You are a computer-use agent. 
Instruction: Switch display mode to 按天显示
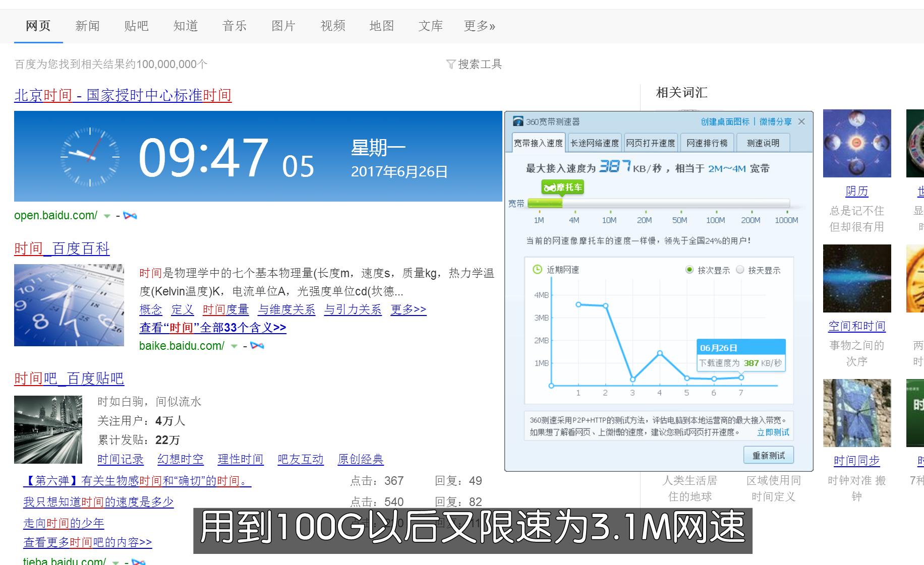click(x=740, y=270)
